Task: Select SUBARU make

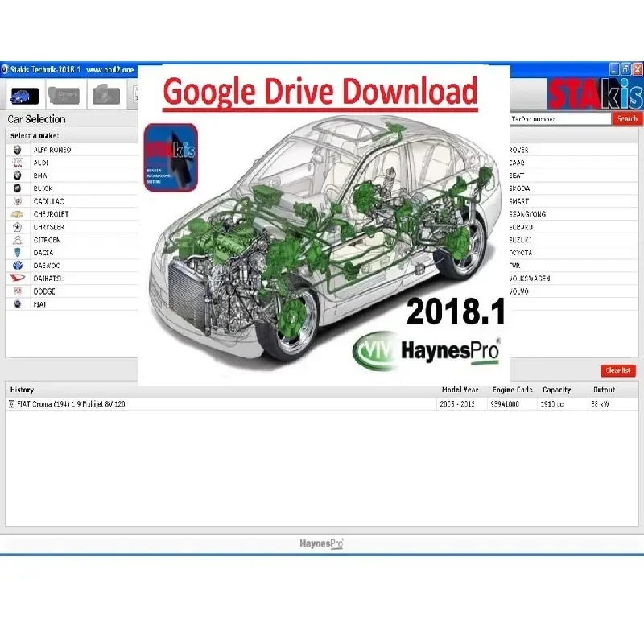Action: click(x=521, y=227)
